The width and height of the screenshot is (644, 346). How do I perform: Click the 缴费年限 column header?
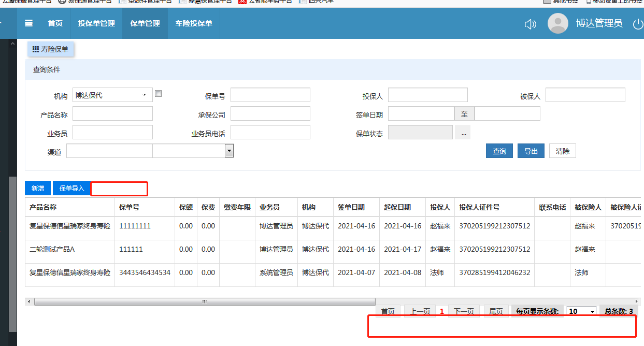(237, 207)
